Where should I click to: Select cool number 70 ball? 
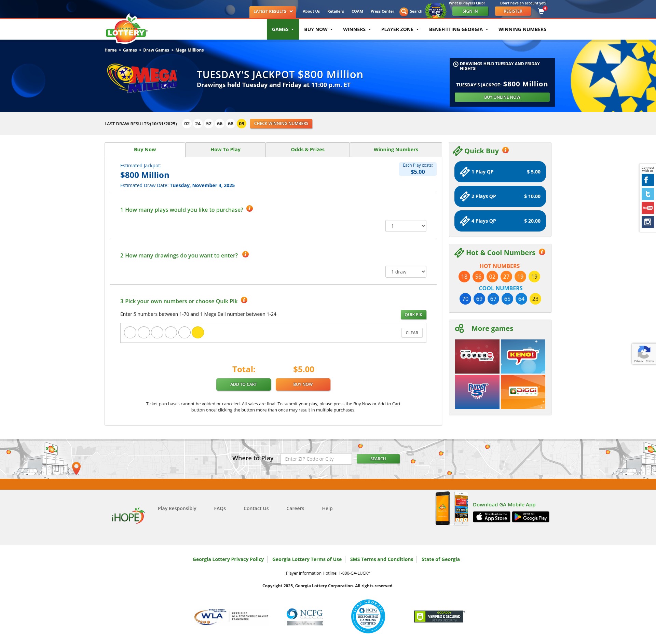pyautogui.click(x=465, y=299)
